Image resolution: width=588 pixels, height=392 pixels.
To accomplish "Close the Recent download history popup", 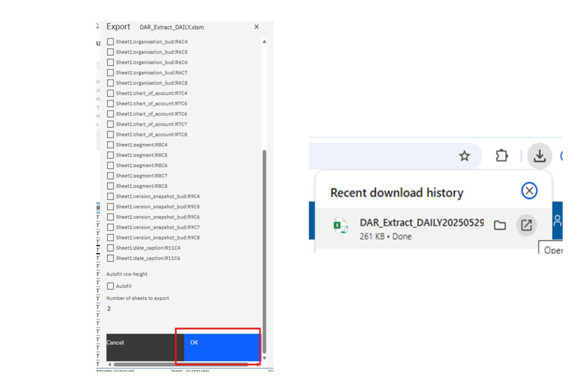I will click(x=529, y=190).
